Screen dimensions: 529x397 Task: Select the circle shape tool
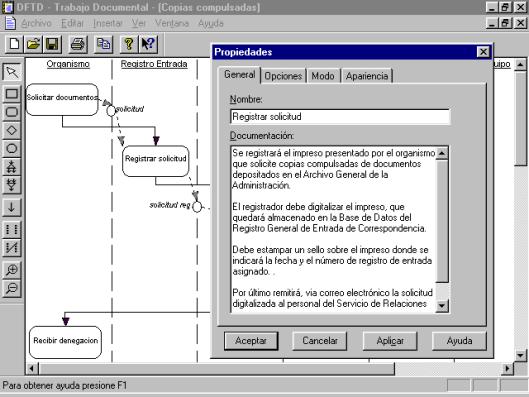tap(12, 148)
